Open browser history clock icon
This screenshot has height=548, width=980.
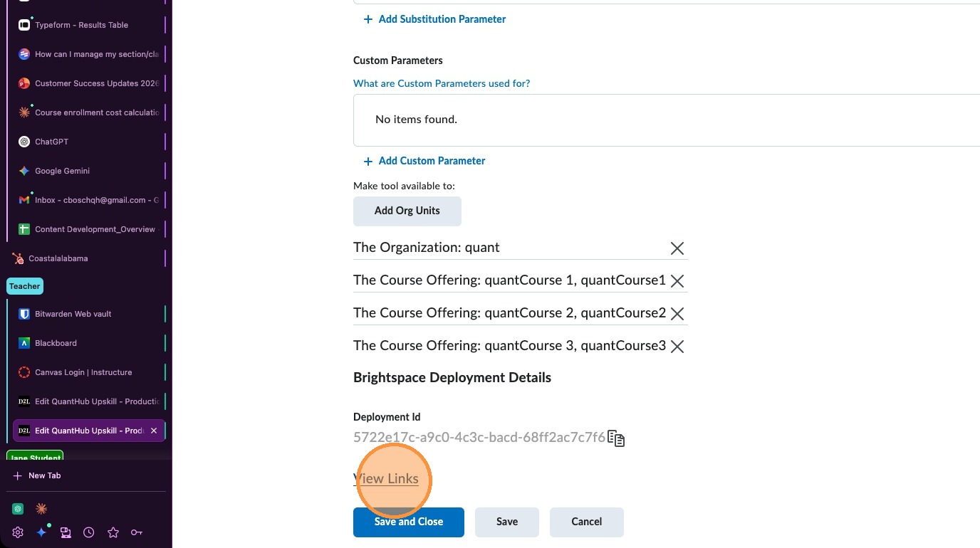click(x=89, y=532)
